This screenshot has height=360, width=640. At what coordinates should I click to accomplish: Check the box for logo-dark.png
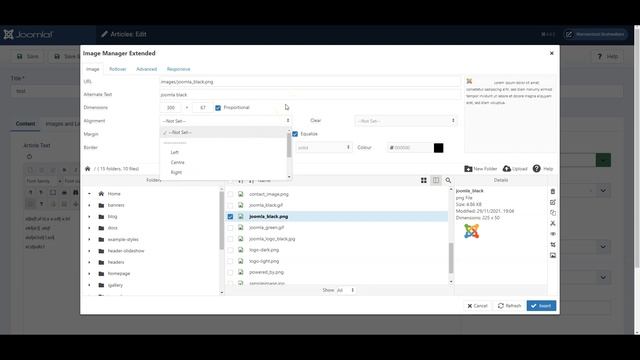click(x=230, y=250)
